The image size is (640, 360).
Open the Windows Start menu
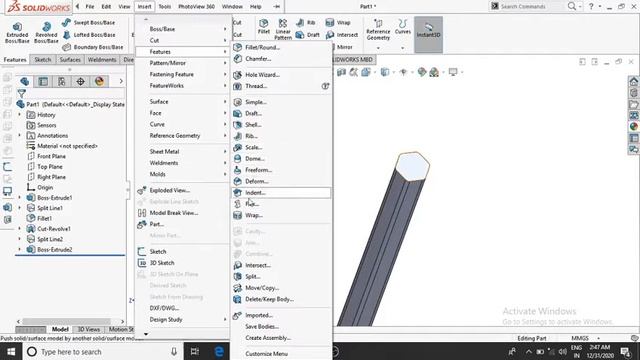point(11,351)
